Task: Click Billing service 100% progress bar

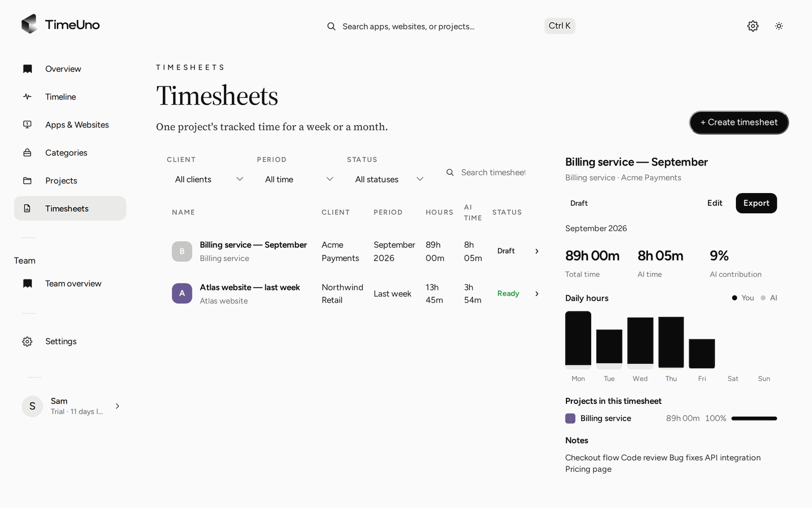Action: coord(754,419)
